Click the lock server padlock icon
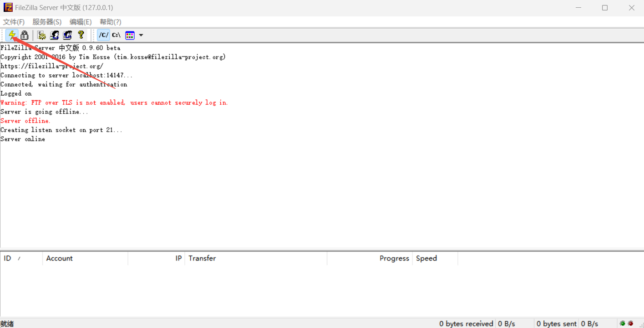This screenshot has height=328, width=644. pos(25,35)
